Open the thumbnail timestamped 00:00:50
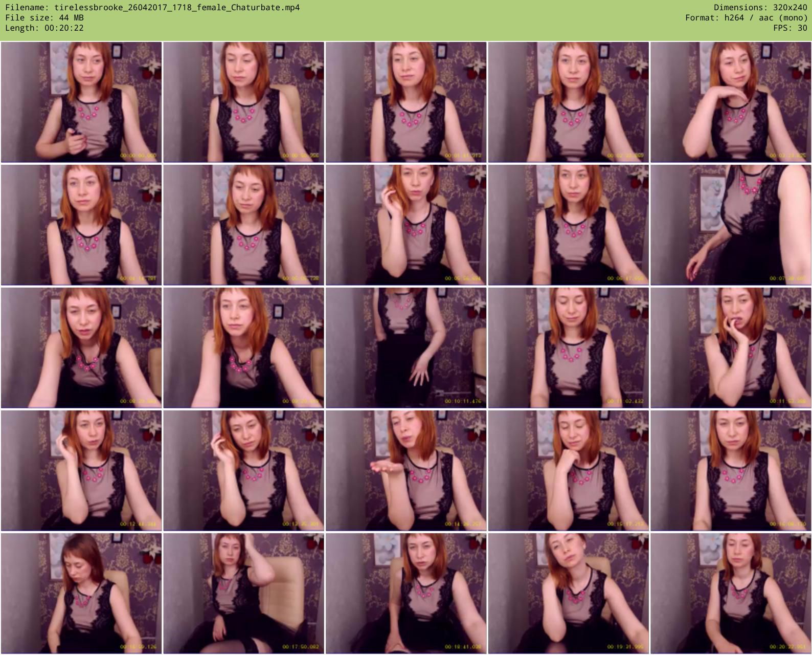 coord(243,102)
